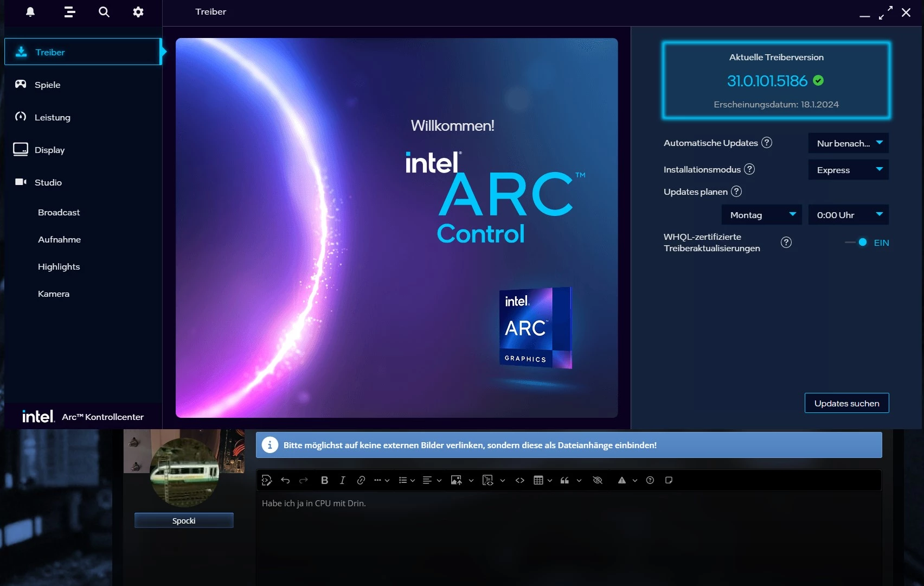The height and width of the screenshot is (586, 924).
Task: Click the Intel logo in the sidebar footer
Action: 38,416
